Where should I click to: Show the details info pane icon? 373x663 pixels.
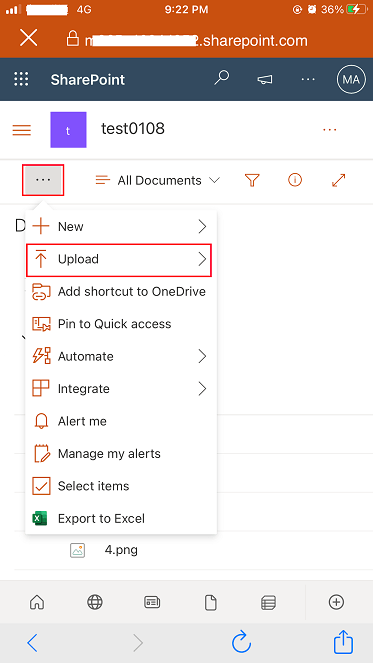pos(295,180)
